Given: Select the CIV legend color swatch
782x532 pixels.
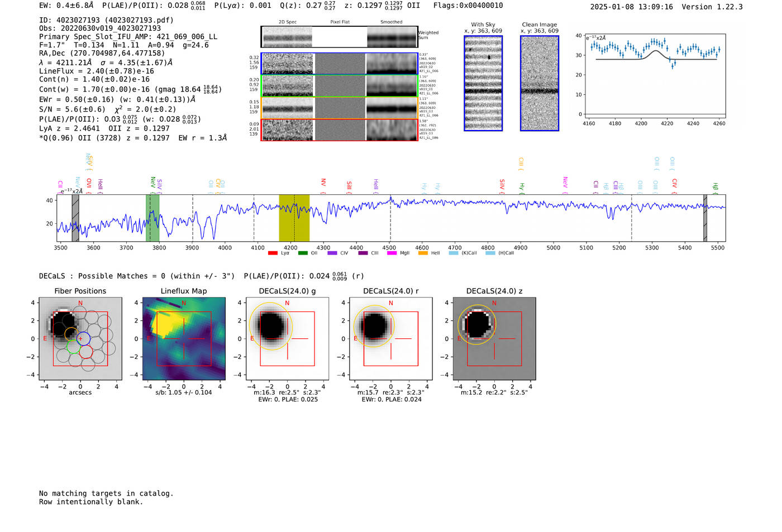Looking at the screenshot, I should tap(332, 253).
